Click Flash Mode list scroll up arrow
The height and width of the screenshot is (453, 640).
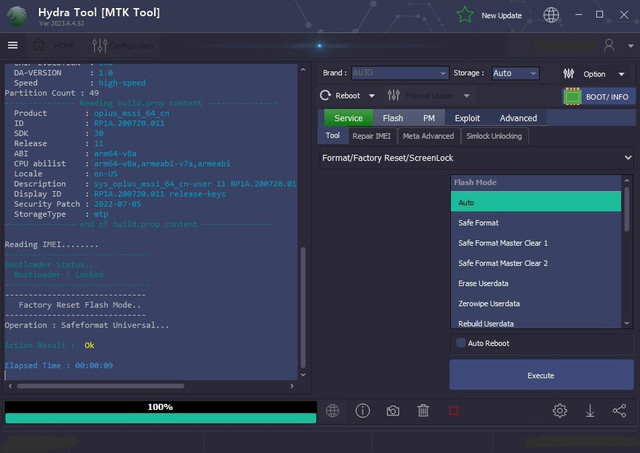(x=627, y=180)
